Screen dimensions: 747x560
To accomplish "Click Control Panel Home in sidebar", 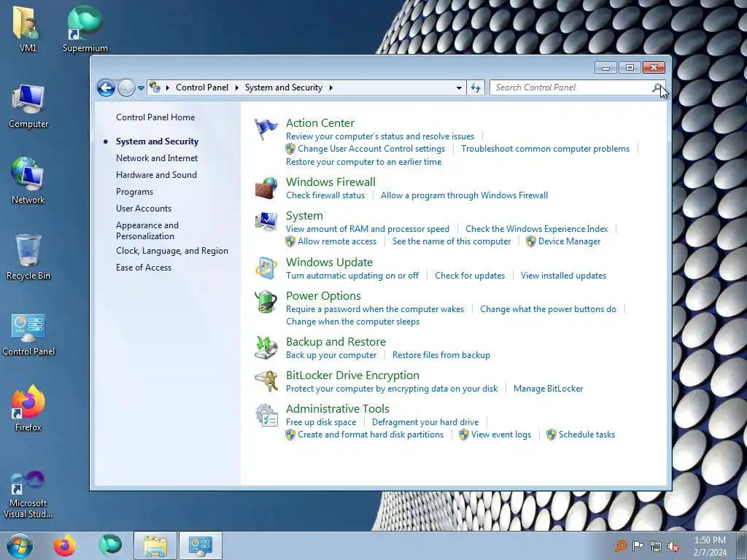I will (155, 117).
